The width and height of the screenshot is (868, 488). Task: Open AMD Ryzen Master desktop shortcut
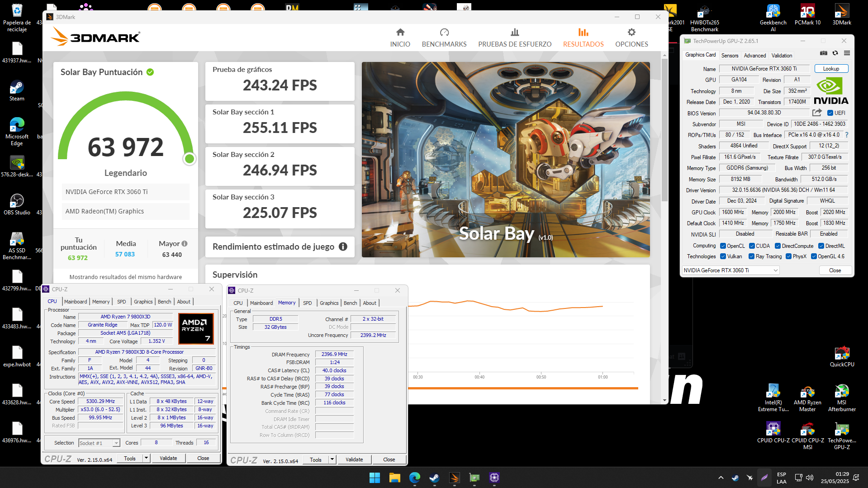807,398
